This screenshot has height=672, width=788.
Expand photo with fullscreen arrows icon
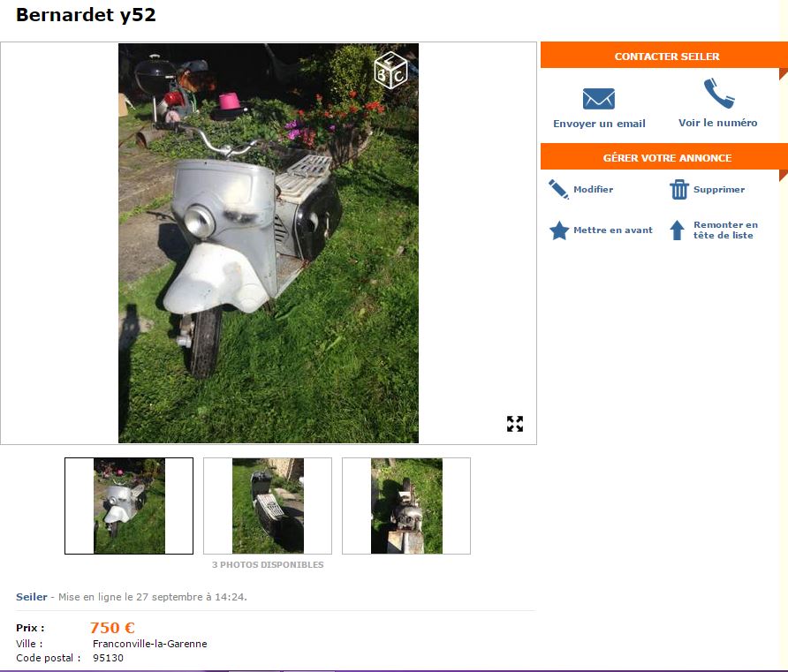[x=515, y=423]
